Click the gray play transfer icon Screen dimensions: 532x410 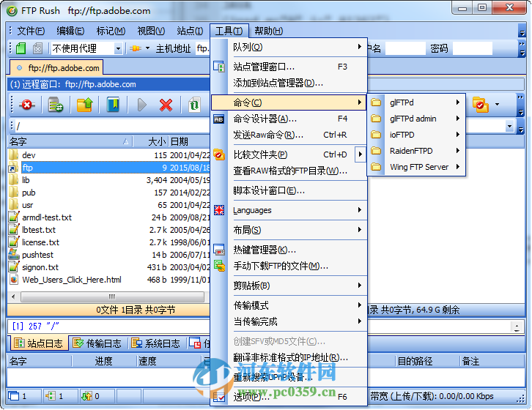(142, 105)
